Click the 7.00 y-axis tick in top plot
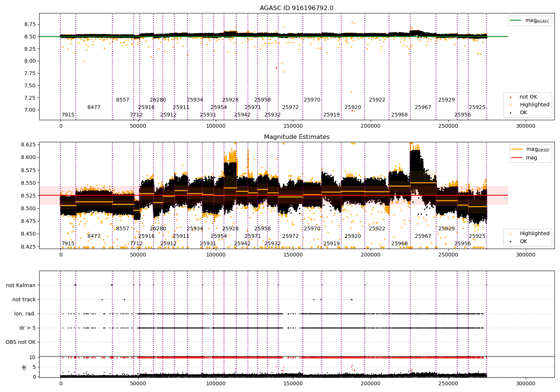 click(30, 110)
